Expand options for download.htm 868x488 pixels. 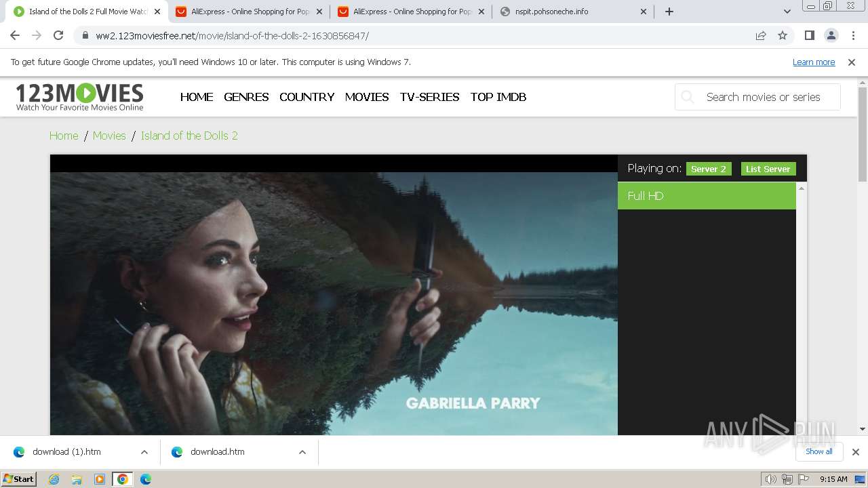coord(302,452)
